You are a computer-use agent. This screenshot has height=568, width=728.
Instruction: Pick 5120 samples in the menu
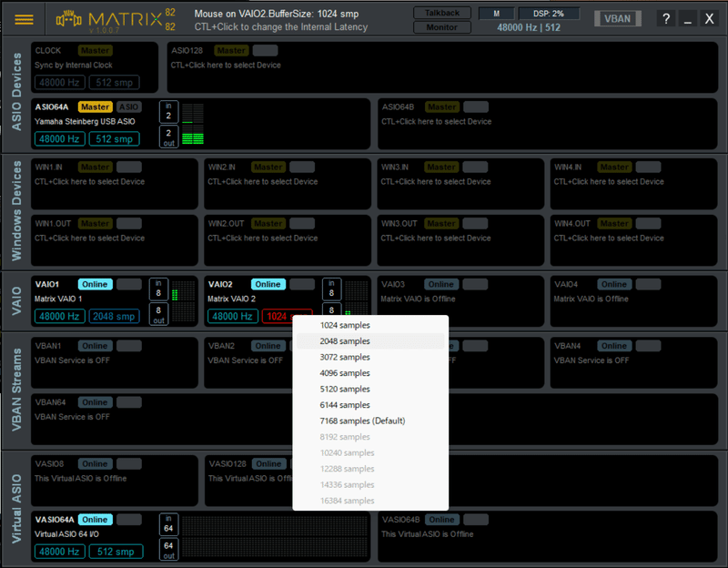[370, 389]
